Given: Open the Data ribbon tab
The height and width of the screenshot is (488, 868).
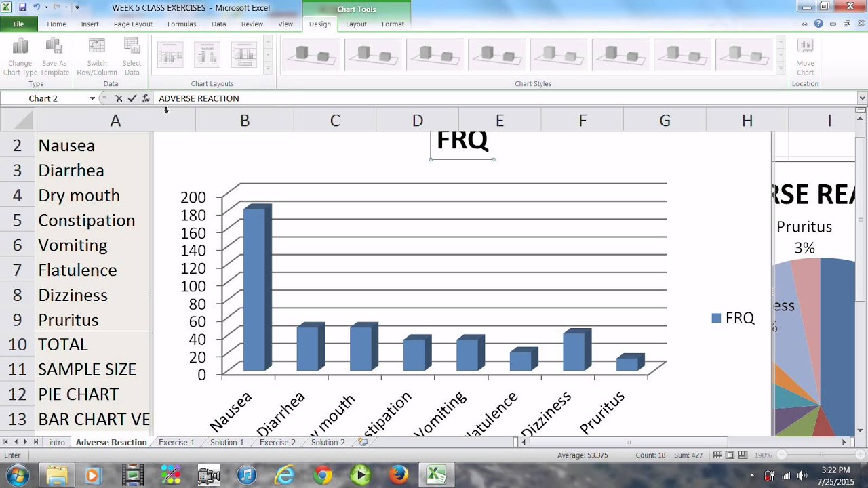Looking at the screenshot, I should pos(218,24).
